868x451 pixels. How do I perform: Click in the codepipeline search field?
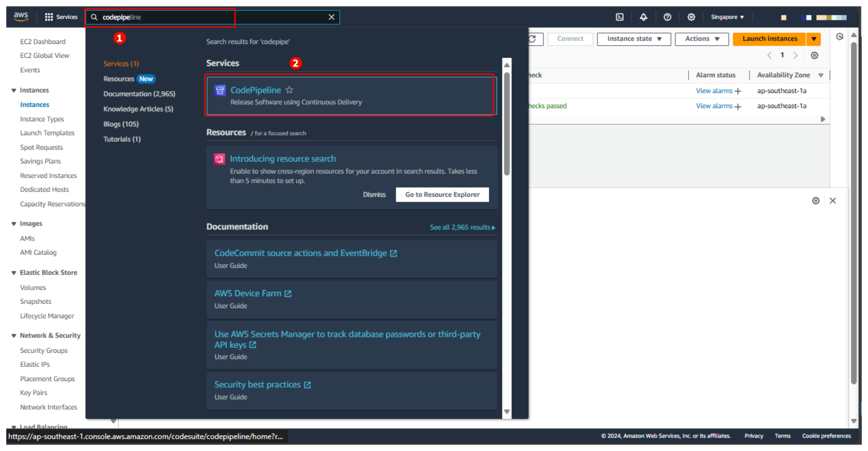(212, 17)
